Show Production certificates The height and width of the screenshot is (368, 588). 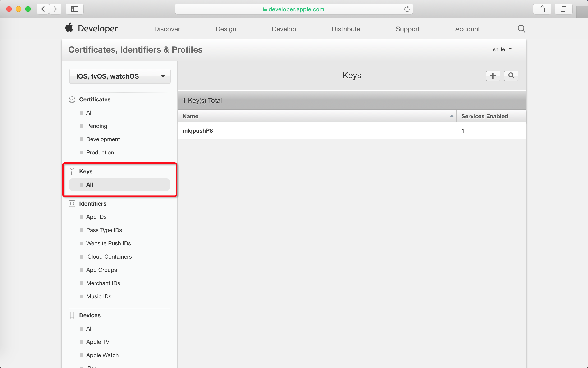100,153
